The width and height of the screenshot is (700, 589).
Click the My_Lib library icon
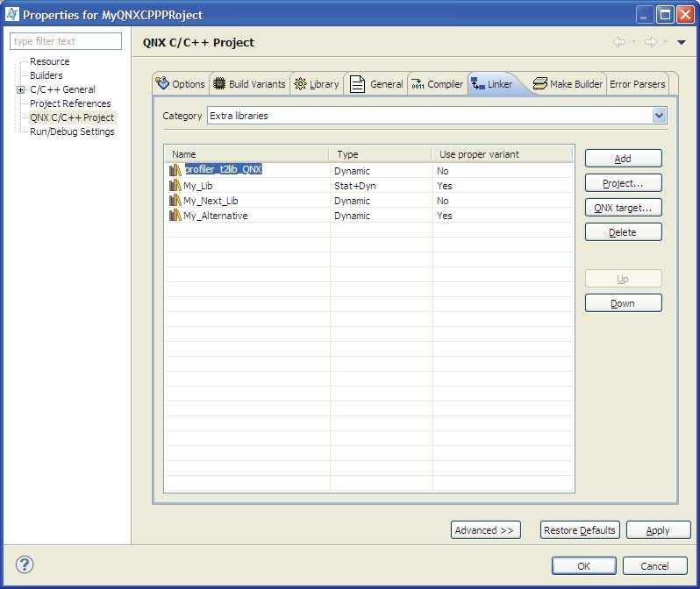coord(175,186)
